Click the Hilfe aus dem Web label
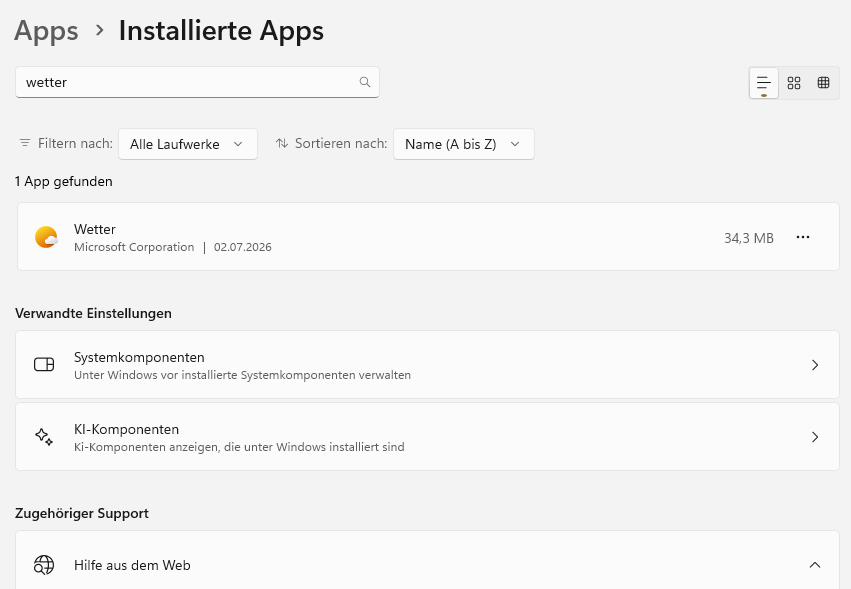This screenshot has width=851, height=589. pos(132,565)
